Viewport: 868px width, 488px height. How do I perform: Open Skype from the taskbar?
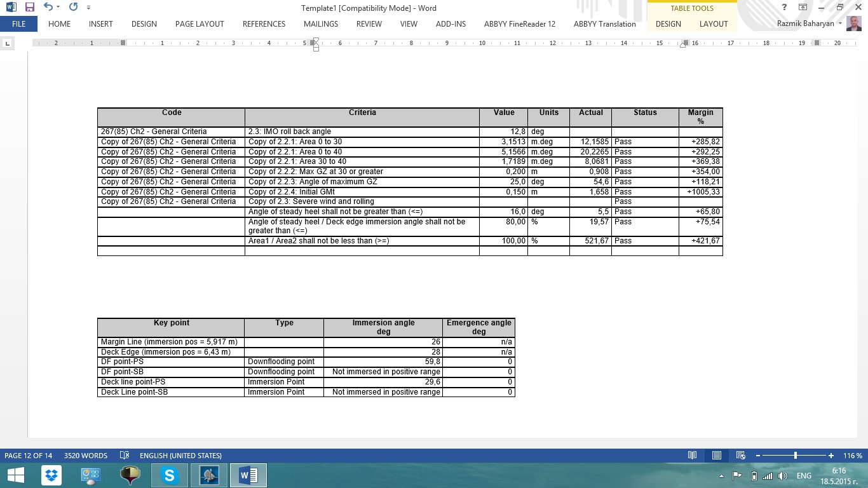pos(170,475)
